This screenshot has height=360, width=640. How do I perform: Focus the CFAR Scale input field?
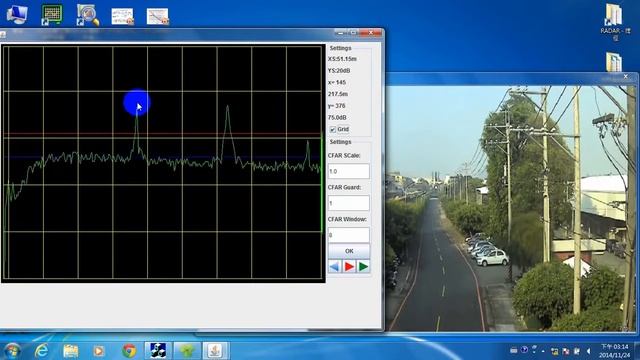349,171
